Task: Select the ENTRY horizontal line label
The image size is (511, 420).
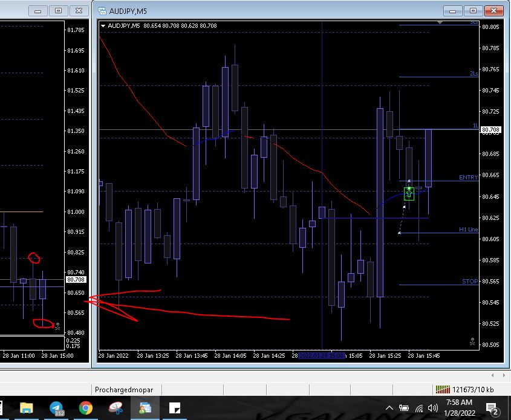Action: coord(468,178)
